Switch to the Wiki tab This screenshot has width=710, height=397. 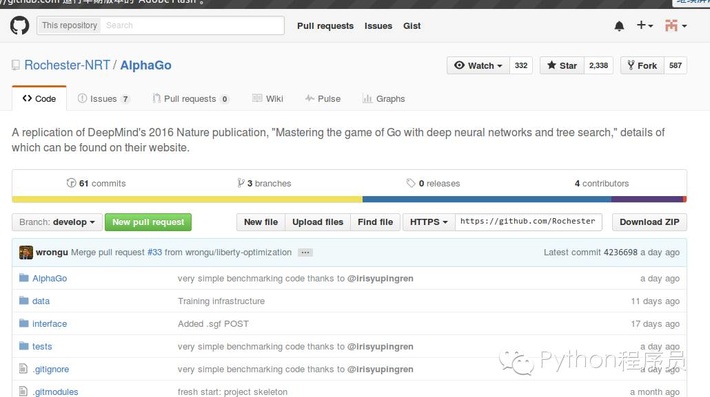click(x=268, y=99)
